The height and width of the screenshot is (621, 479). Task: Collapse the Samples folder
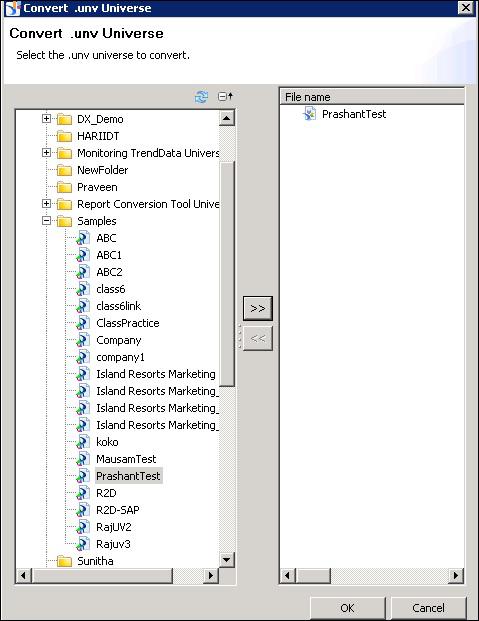pos(46,221)
